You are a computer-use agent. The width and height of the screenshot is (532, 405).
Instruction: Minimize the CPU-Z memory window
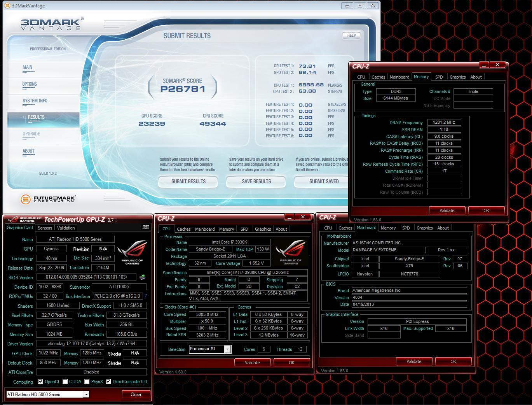click(484, 65)
